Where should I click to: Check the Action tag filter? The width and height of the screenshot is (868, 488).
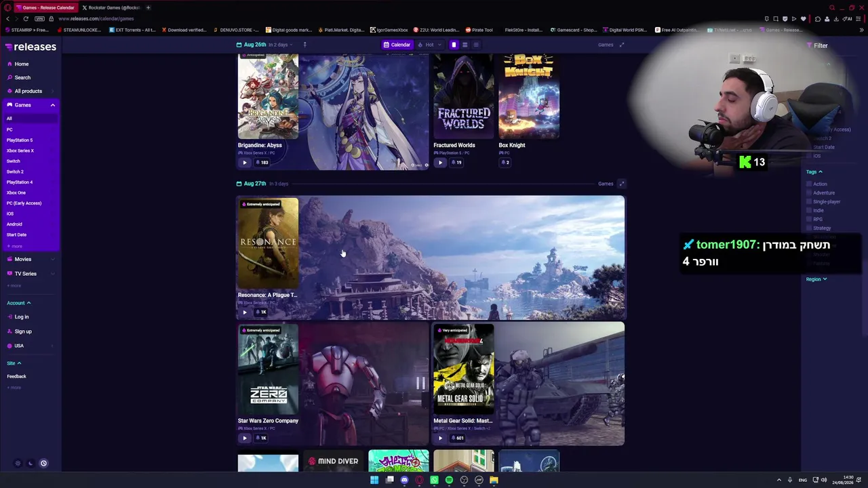[x=808, y=184]
